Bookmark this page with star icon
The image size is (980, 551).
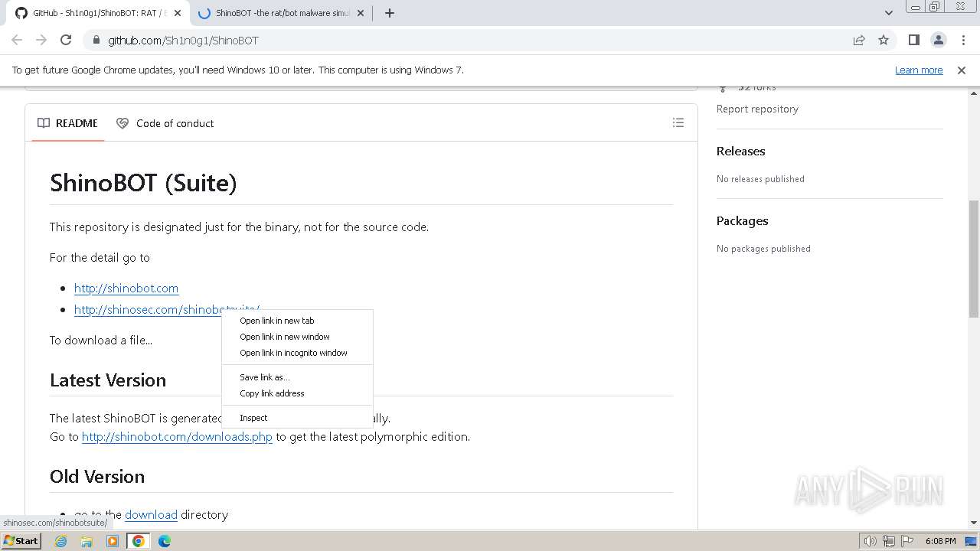pos(884,40)
